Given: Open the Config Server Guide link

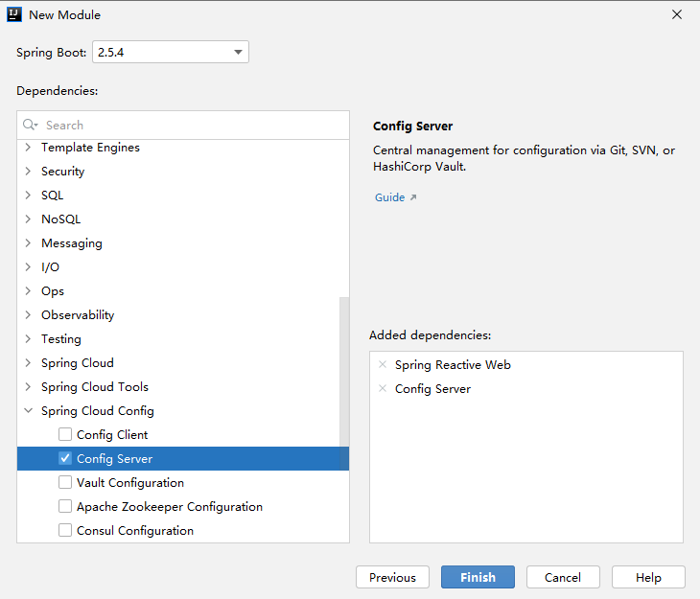Looking at the screenshot, I should tap(389, 197).
